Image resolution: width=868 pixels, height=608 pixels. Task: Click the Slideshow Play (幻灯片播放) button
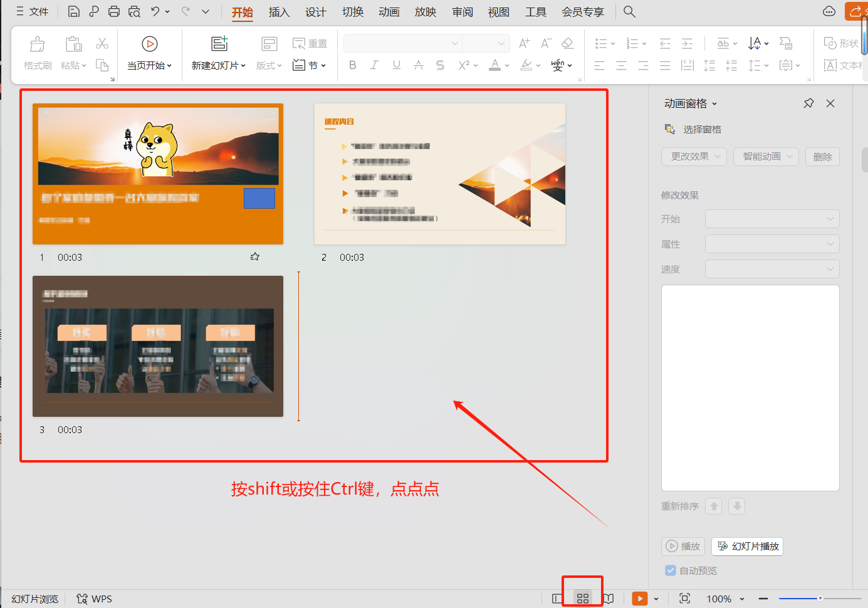[747, 547]
